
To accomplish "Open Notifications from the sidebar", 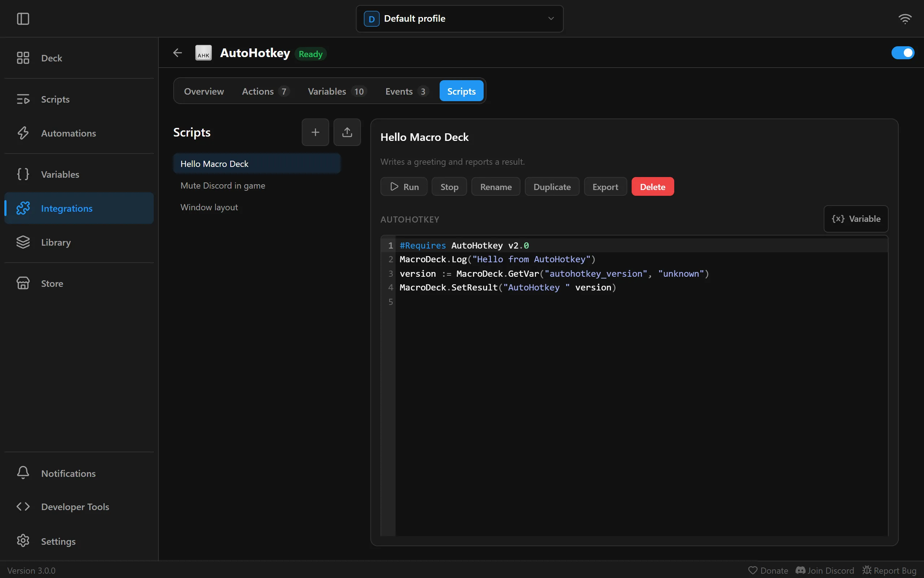I will pyautogui.click(x=79, y=473).
